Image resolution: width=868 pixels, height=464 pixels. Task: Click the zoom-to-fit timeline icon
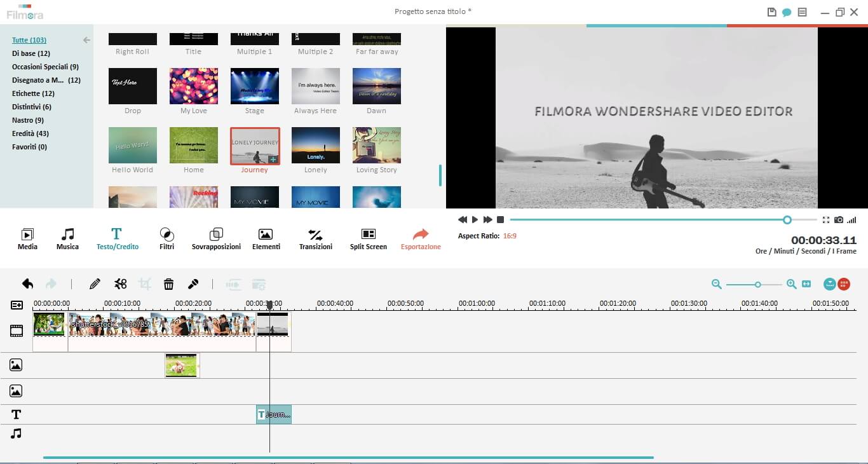pos(806,284)
